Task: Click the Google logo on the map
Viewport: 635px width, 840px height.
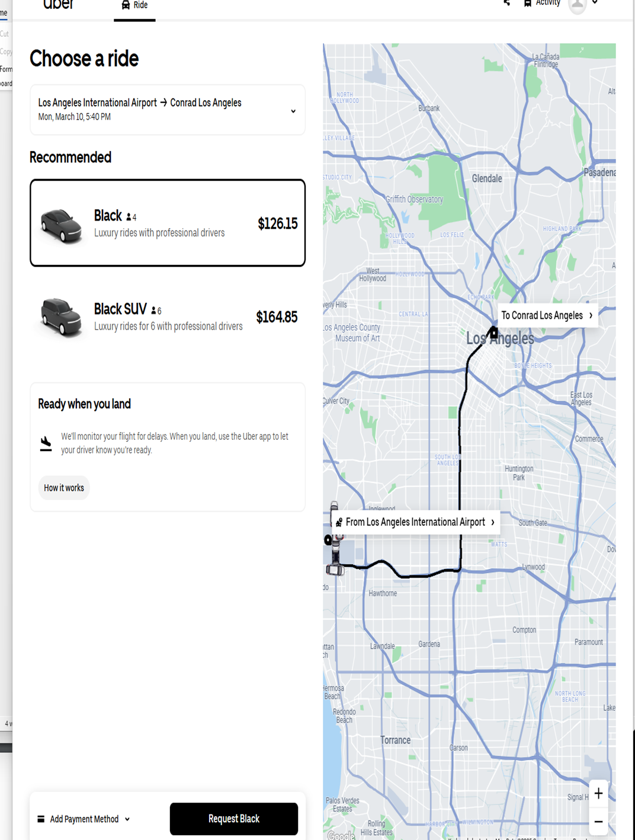Action: 341,835
